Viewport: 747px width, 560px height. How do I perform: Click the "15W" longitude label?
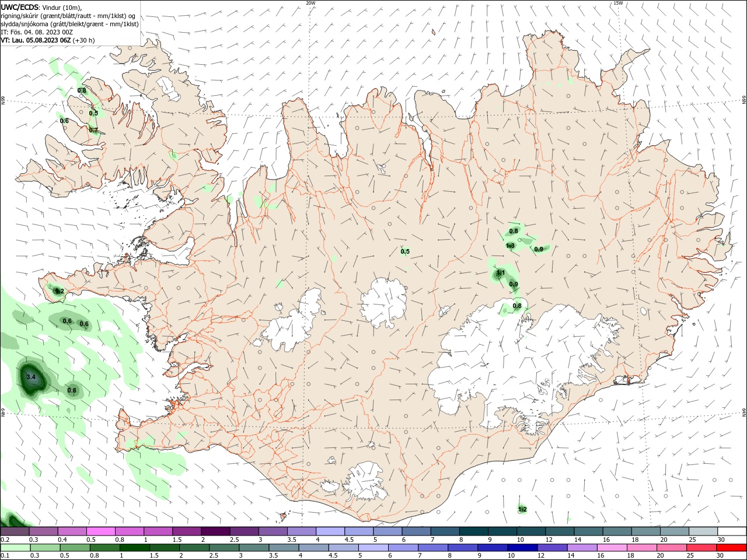(618, 3)
